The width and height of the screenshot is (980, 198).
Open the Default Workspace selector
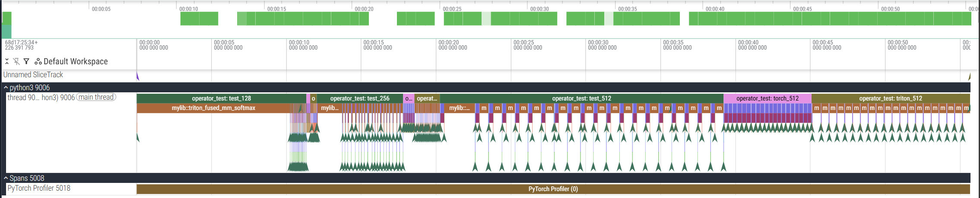76,62
